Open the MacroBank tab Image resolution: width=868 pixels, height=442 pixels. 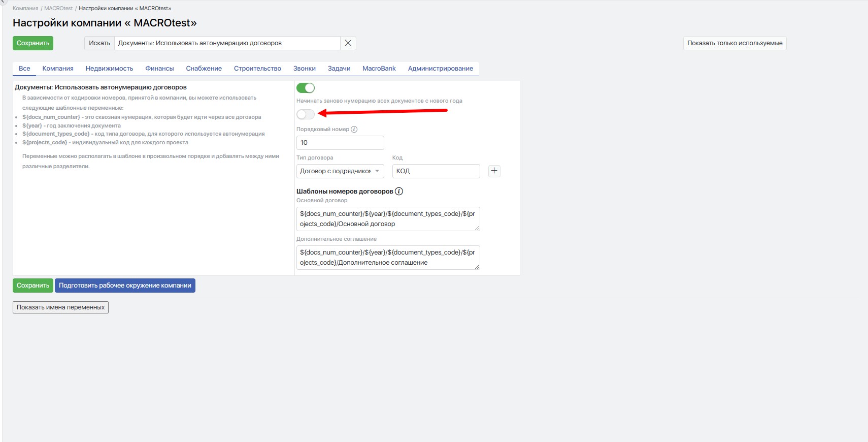tap(379, 69)
